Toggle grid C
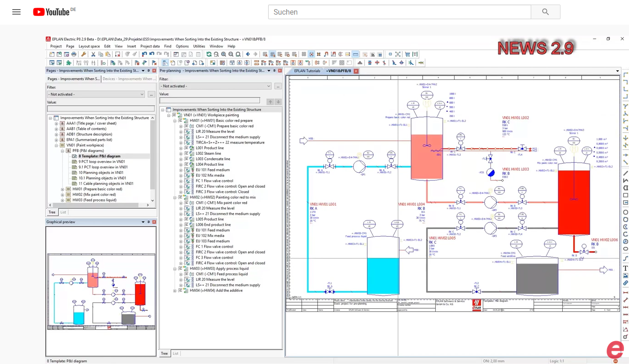This screenshot has height=364, width=629. pos(280,54)
